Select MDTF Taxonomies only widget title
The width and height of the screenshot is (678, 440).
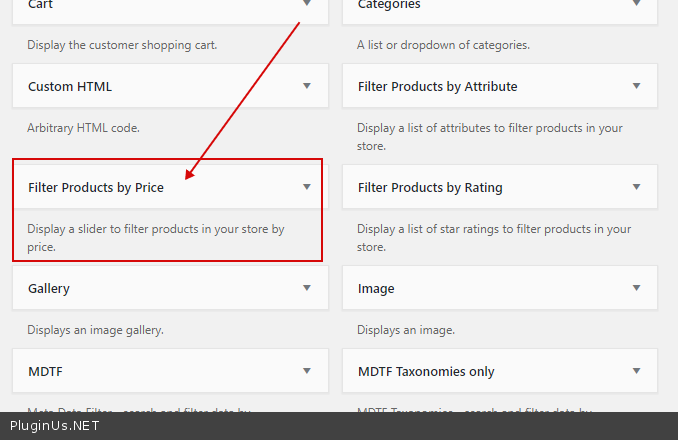pos(426,371)
